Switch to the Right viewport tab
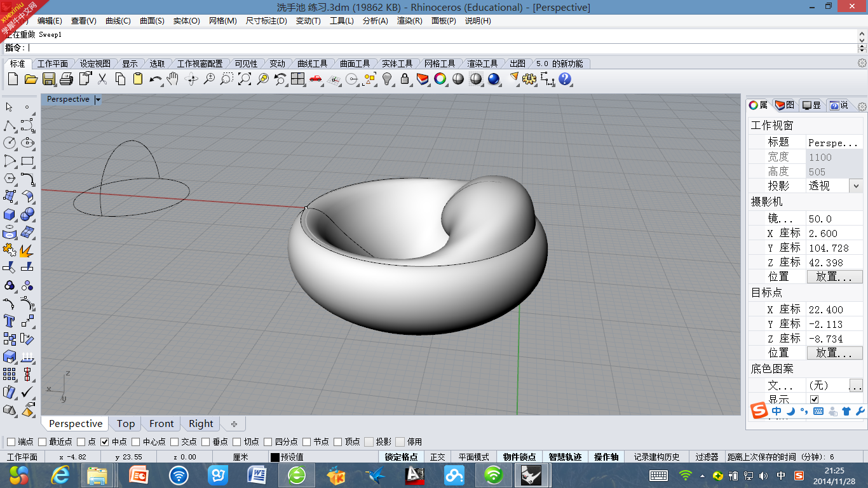 (x=201, y=424)
